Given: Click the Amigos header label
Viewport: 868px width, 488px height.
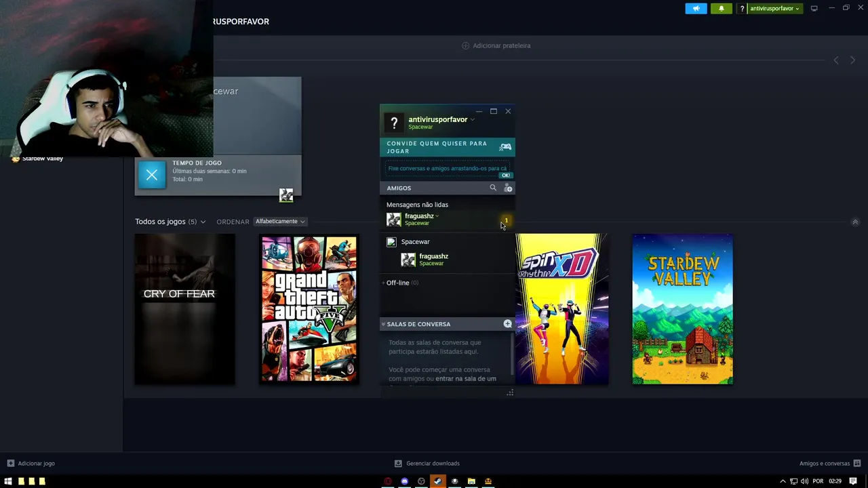Looking at the screenshot, I should coord(399,188).
